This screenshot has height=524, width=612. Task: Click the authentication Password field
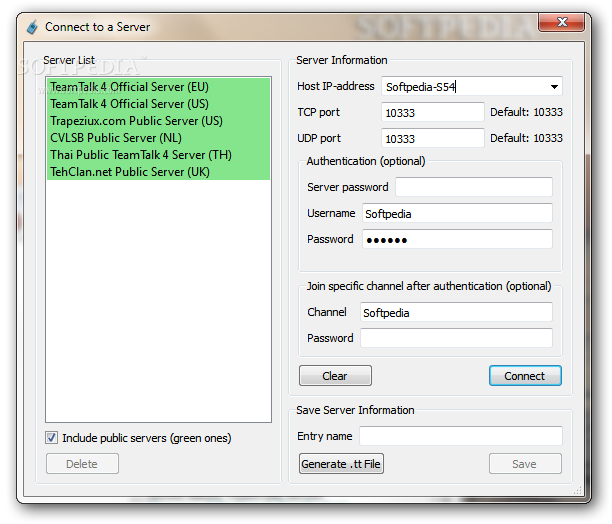click(x=457, y=239)
